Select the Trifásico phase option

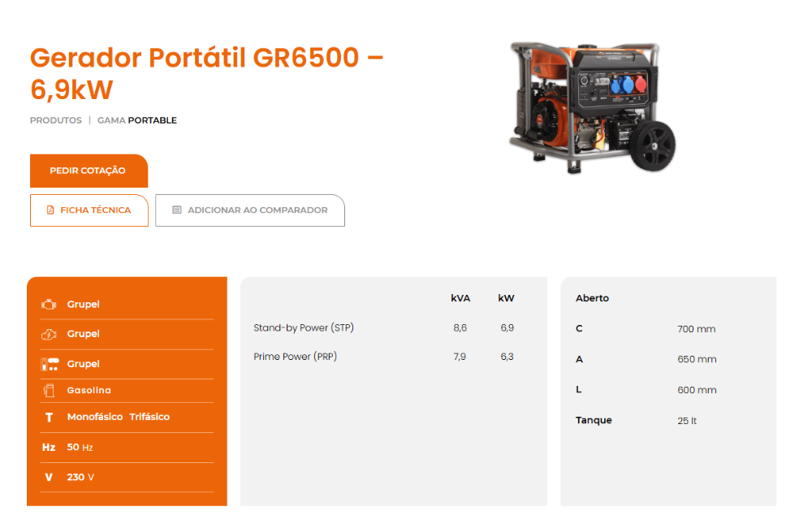point(149,417)
